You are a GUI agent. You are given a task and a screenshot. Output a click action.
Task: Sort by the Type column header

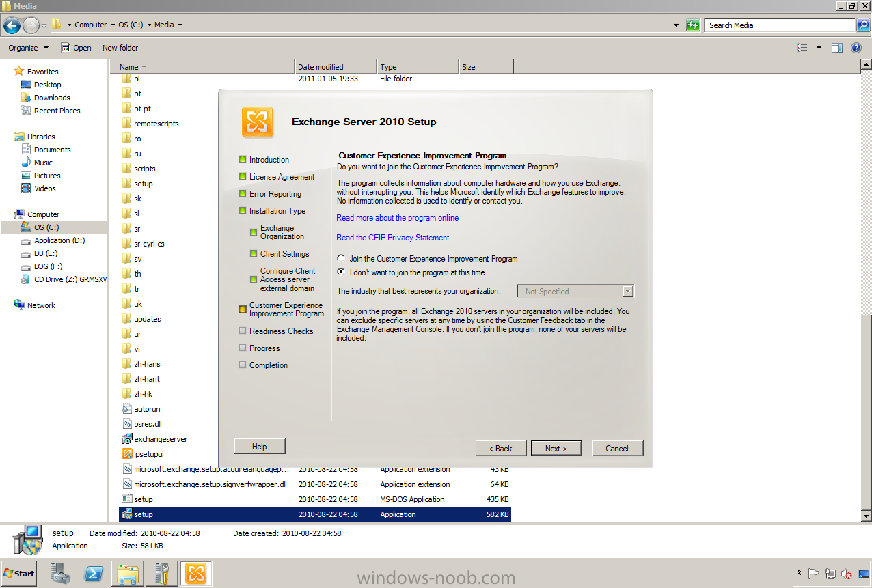[418, 67]
